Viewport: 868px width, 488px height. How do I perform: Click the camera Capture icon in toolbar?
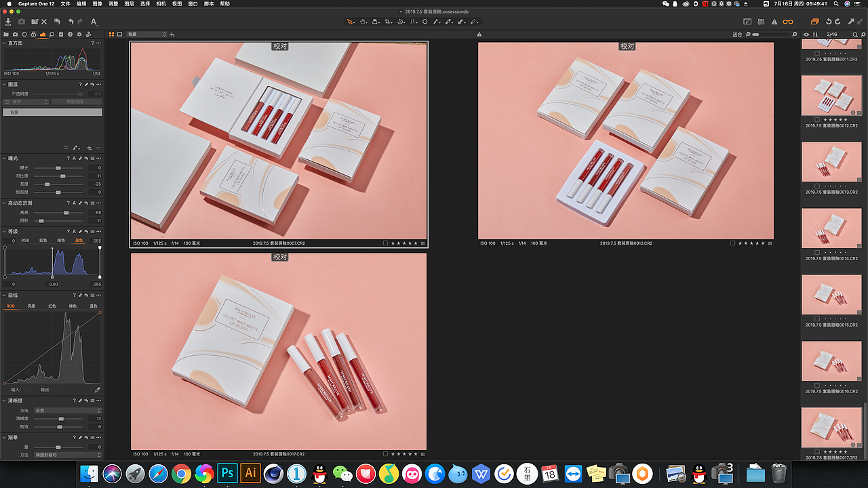[22, 22]
